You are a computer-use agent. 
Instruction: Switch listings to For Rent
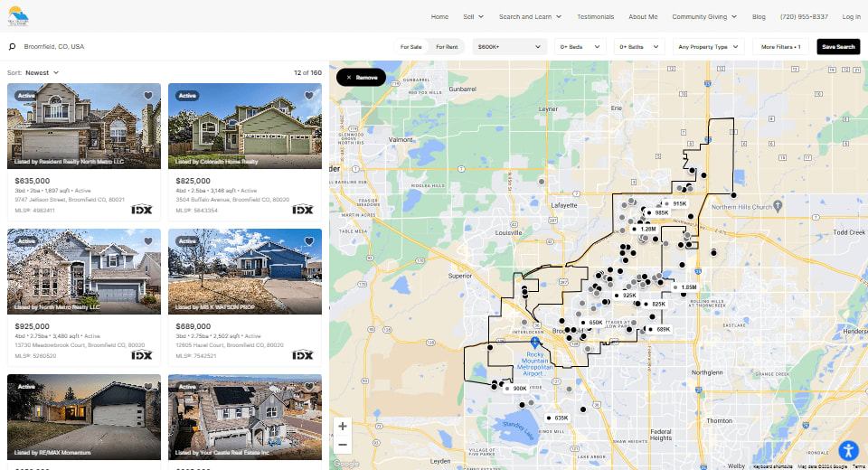tap(447, 47)
